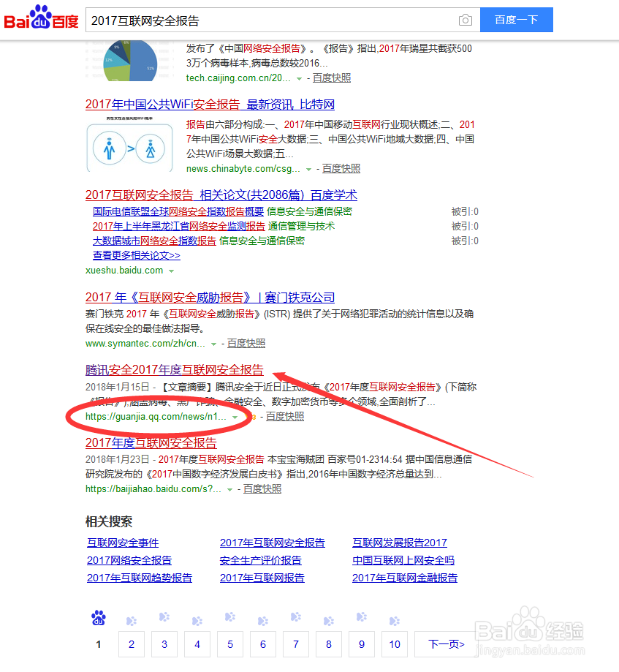Viewport: 619px width, 672px height.
Task: Expand dropdown arrow next to www.symantec.com
Action: tap(213, 344)
